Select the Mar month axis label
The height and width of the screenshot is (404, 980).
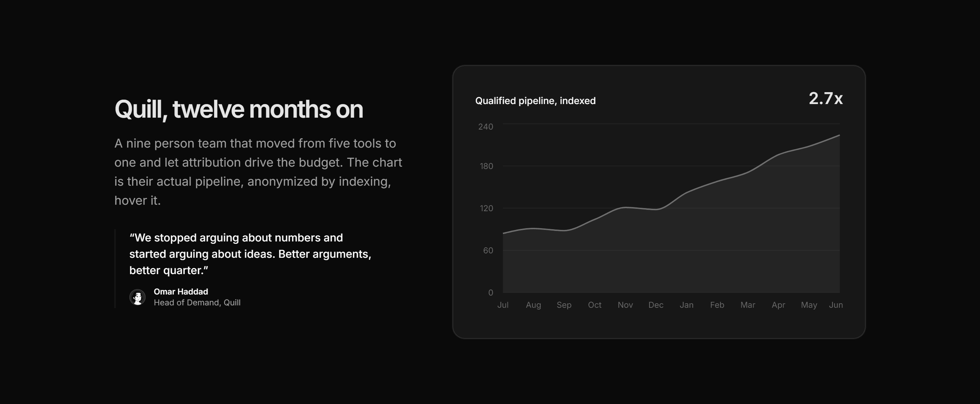tap(748, 305)
